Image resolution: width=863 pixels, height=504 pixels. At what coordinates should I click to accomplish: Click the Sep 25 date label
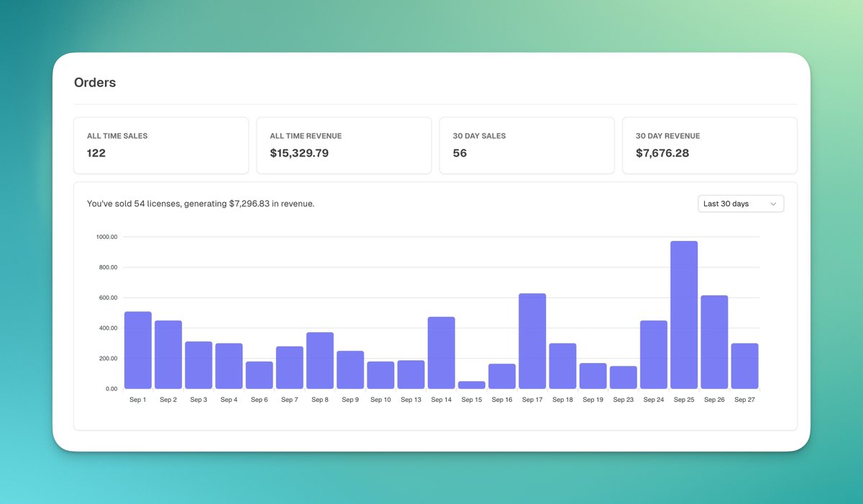(x=684, y=400)
